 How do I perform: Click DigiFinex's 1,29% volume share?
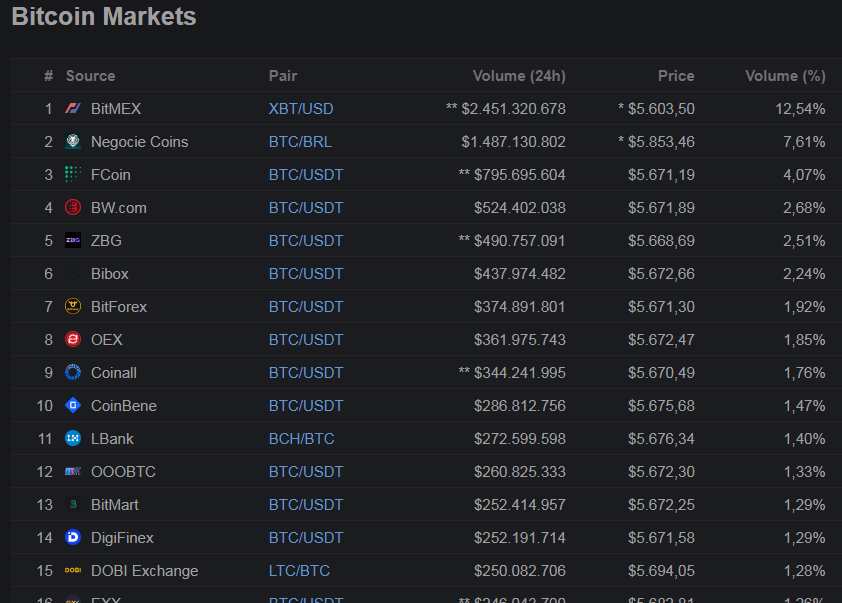[x=804, y=537]
